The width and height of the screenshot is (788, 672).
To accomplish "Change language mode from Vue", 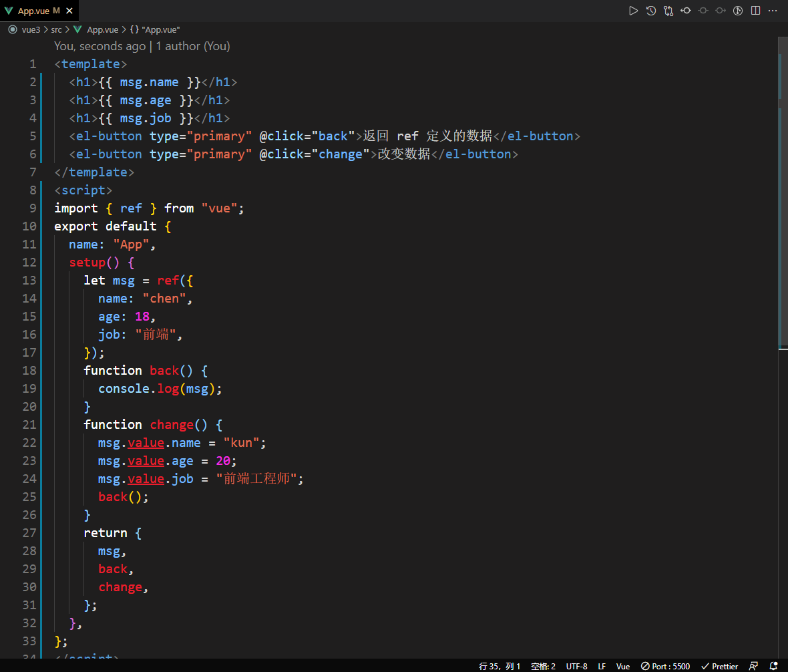I will (x=622, y=666).
